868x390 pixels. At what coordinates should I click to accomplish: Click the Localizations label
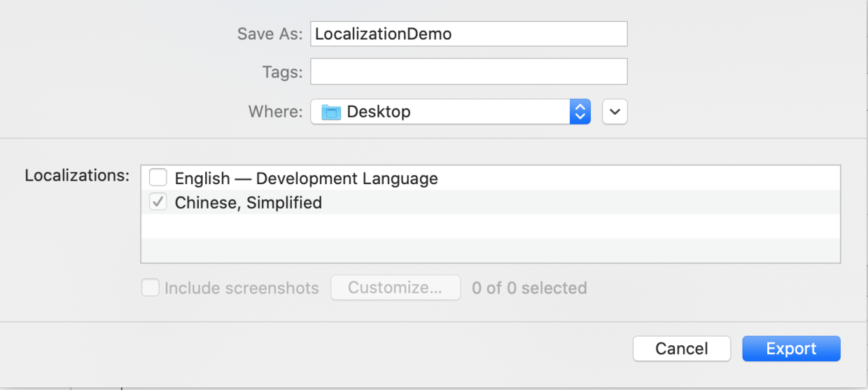tap(77, 176)
